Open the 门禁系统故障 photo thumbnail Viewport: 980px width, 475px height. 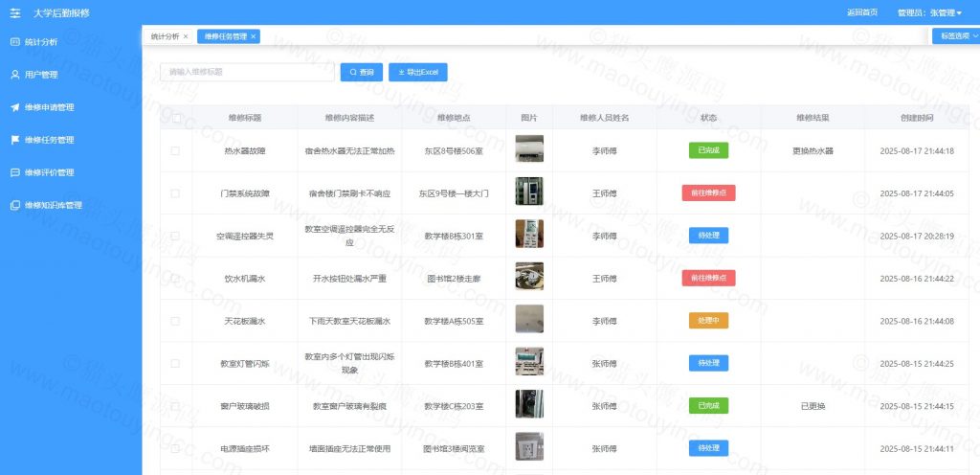point(529,192)
